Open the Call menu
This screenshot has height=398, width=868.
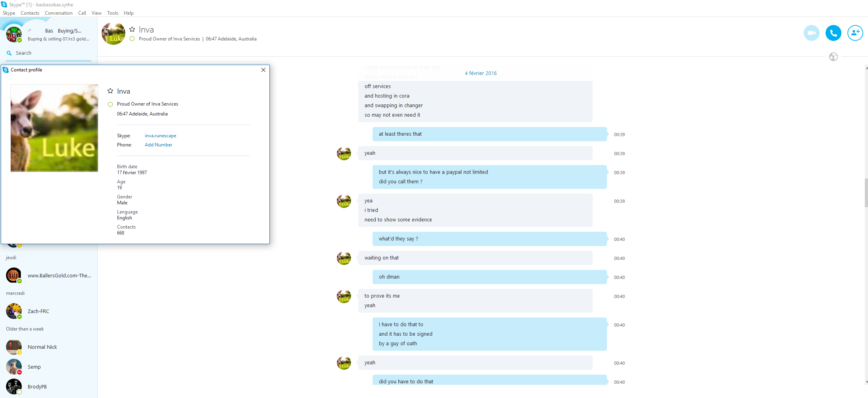click(x=82, y=13)
